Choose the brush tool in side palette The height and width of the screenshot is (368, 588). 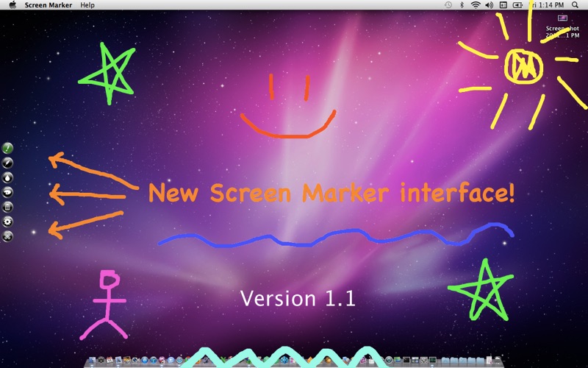(8, 163)
